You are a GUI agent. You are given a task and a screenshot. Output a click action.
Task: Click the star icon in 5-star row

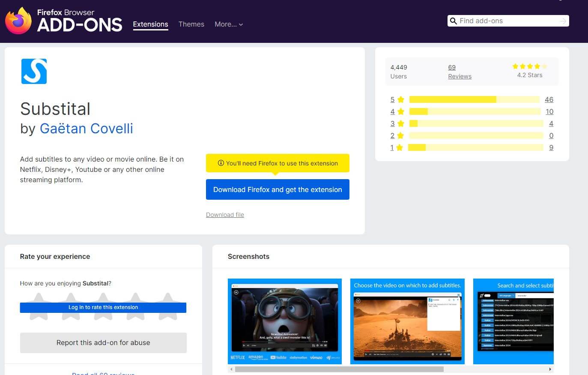(401, 99)
